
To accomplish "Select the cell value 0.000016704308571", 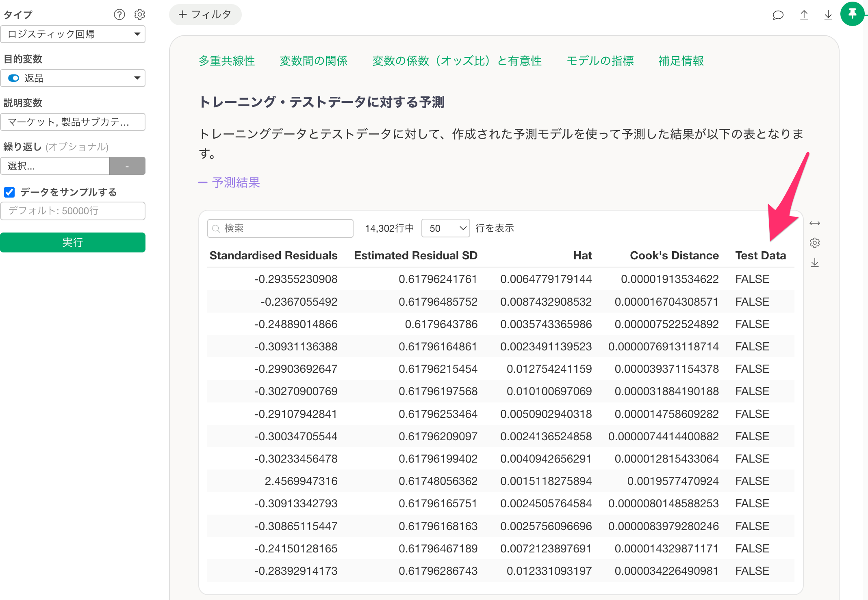I will 666,302.
